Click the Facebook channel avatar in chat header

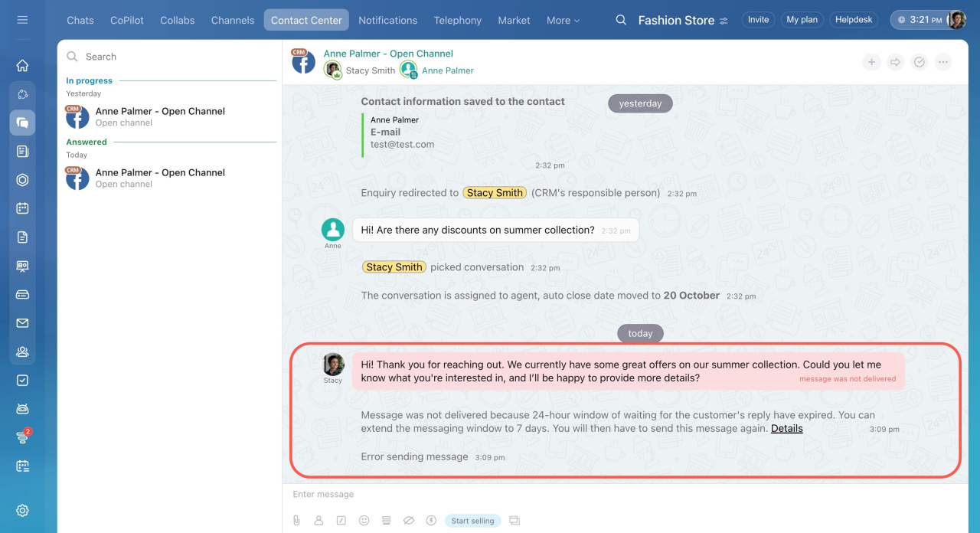coord(303,61)
